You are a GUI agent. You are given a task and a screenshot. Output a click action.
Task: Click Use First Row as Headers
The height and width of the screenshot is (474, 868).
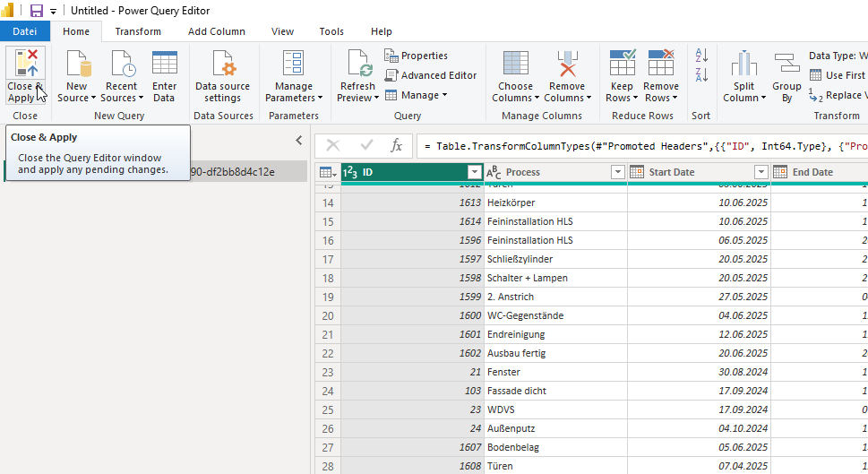pos(842,75)
